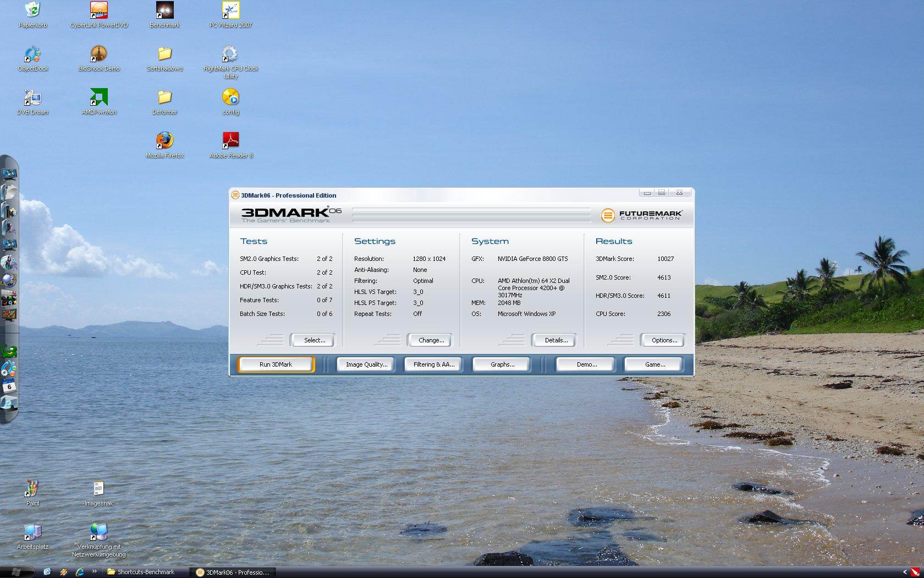924x578 pixels.
Task: Launch the Game... button
Action: pyautogui.click(x=654, y=364)
